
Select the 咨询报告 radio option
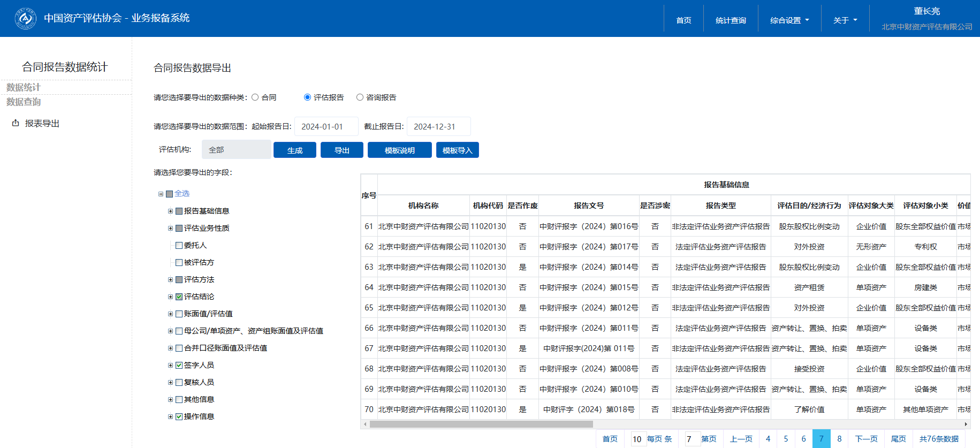pos(360,97)
